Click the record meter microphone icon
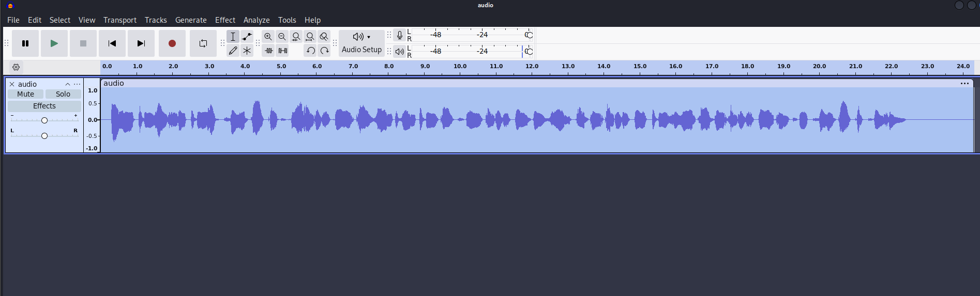The width and height of the screenshot is (980, 296). (399, 35)
